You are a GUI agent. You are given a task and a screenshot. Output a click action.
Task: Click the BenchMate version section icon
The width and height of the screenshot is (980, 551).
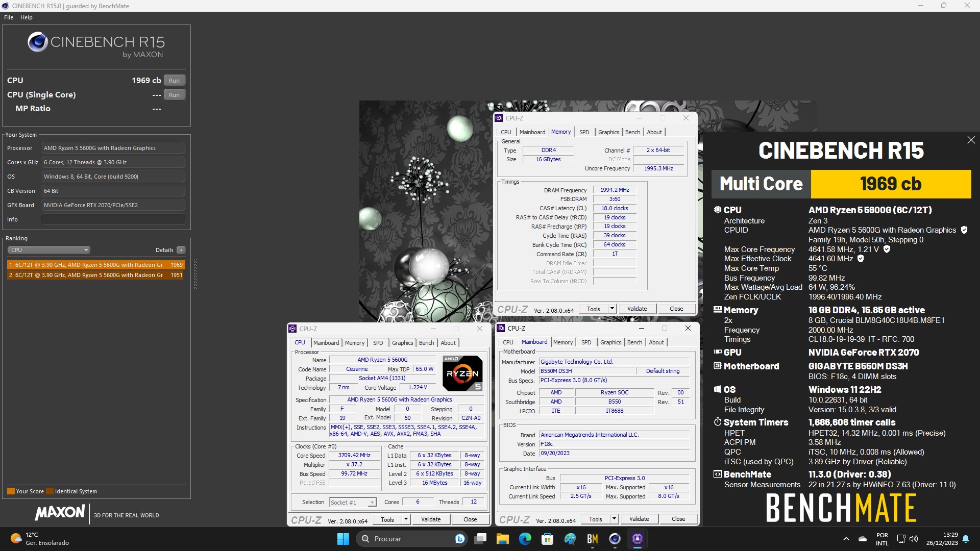[x=718, y=474]
